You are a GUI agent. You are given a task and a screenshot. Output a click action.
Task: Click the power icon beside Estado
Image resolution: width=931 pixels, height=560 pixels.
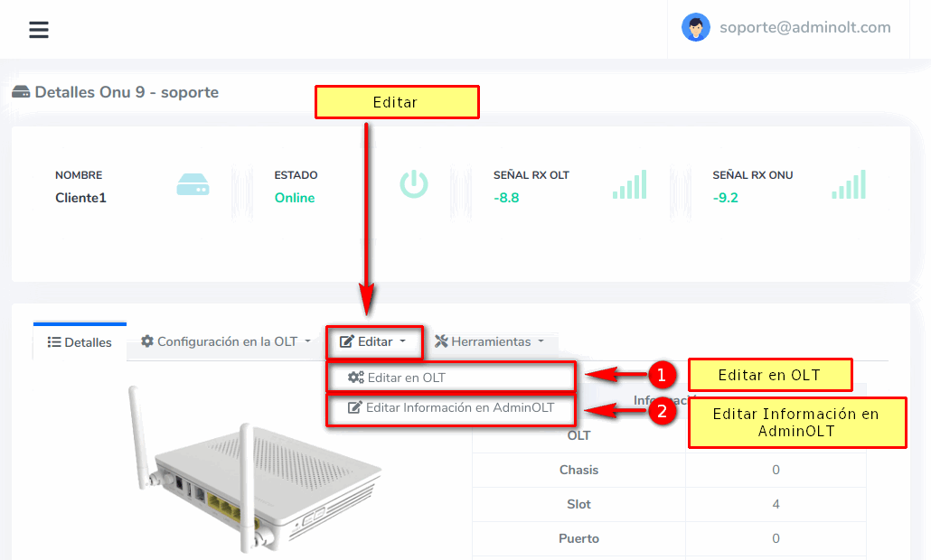pyautogui.click(x=414, y=184)
